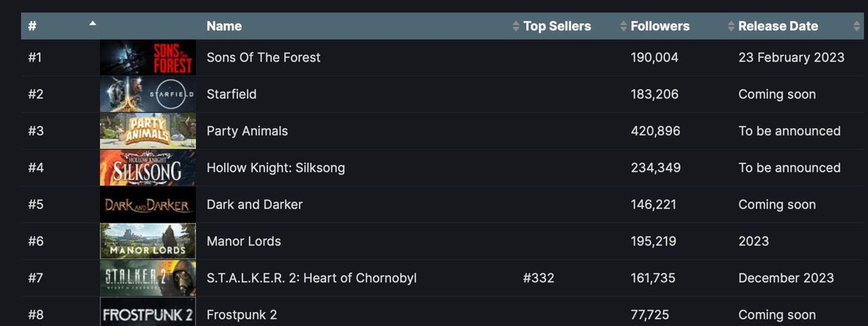The image size is (868, 326).
Task: Open Hollow Knight: Silksong name link
Action: tap(276, 168)
